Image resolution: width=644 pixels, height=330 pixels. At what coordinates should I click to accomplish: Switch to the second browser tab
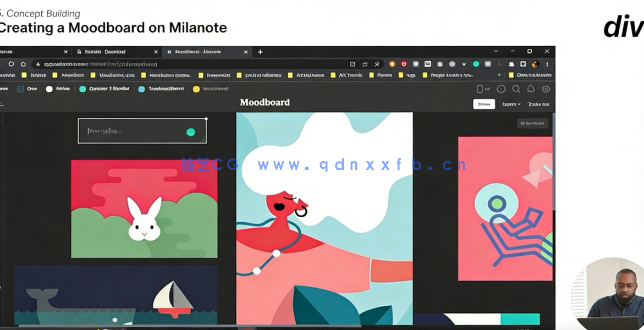(113, 52)
